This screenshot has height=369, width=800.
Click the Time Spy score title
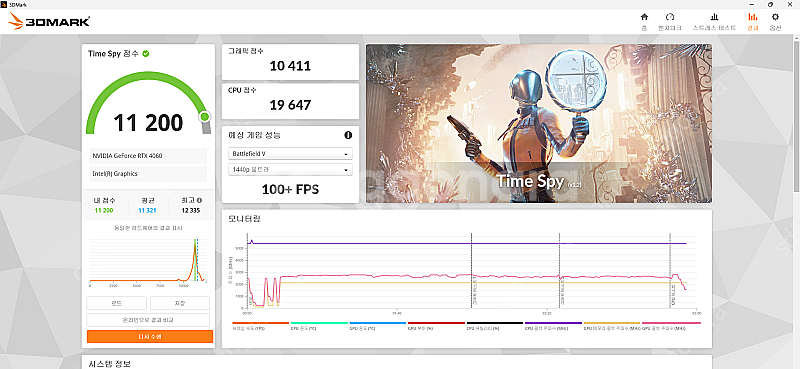(113, 54)
